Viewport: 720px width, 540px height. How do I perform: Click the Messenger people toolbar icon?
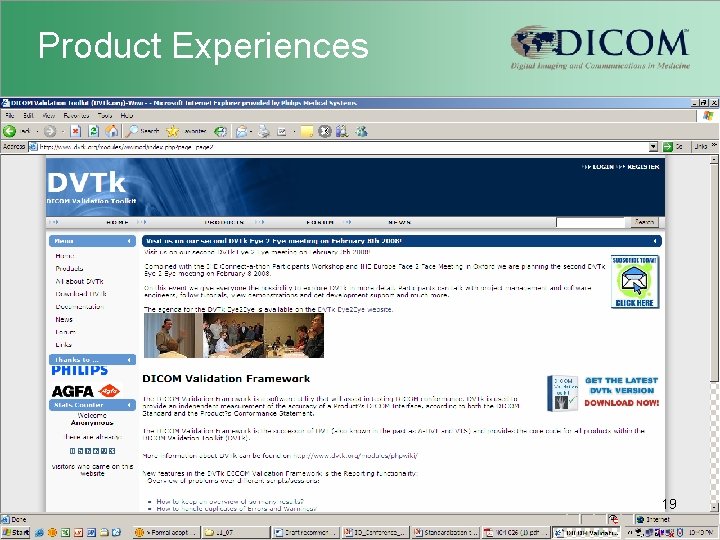[362, 132]
